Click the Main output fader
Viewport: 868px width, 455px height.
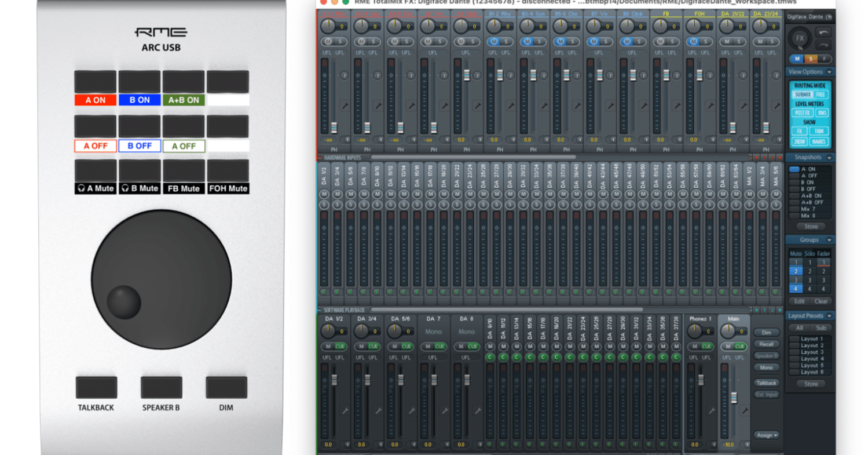pyautogui.click(x=734, y=397)
